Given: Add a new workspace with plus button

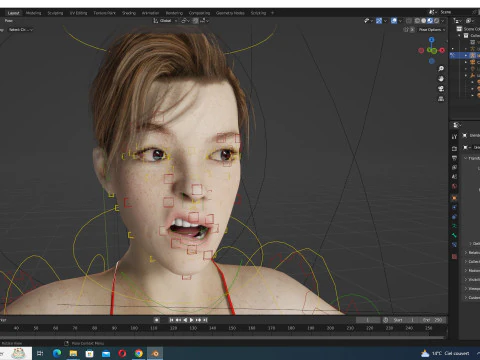Looking at the screenshot, I should tap(272, 13).
